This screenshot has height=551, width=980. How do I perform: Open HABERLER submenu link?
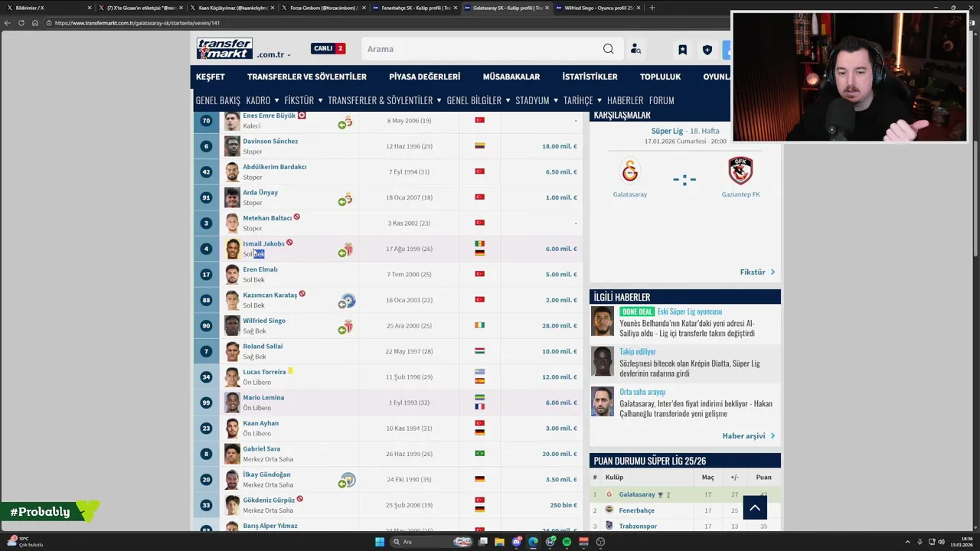click(625, 100)
